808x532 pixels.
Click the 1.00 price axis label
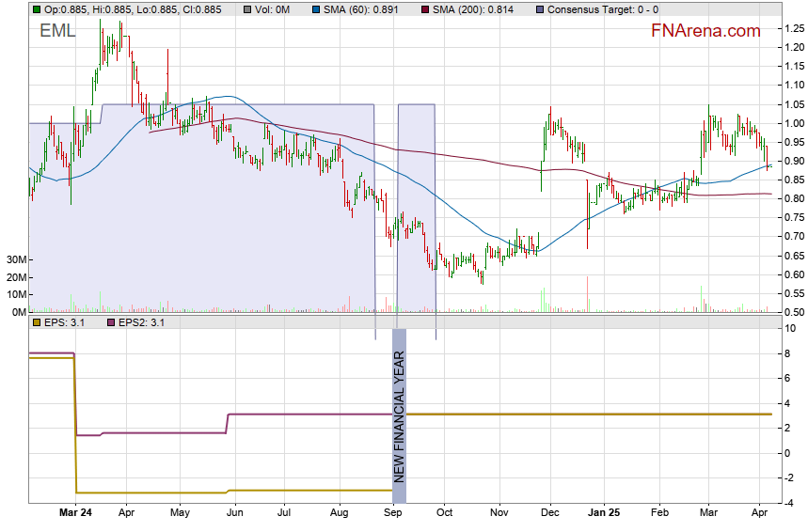[x=793, y=123]
